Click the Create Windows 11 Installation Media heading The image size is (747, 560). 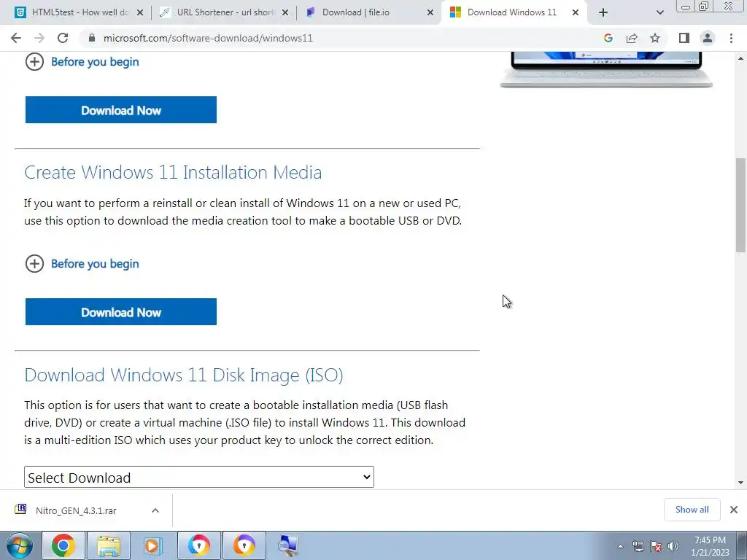[173, 172]
